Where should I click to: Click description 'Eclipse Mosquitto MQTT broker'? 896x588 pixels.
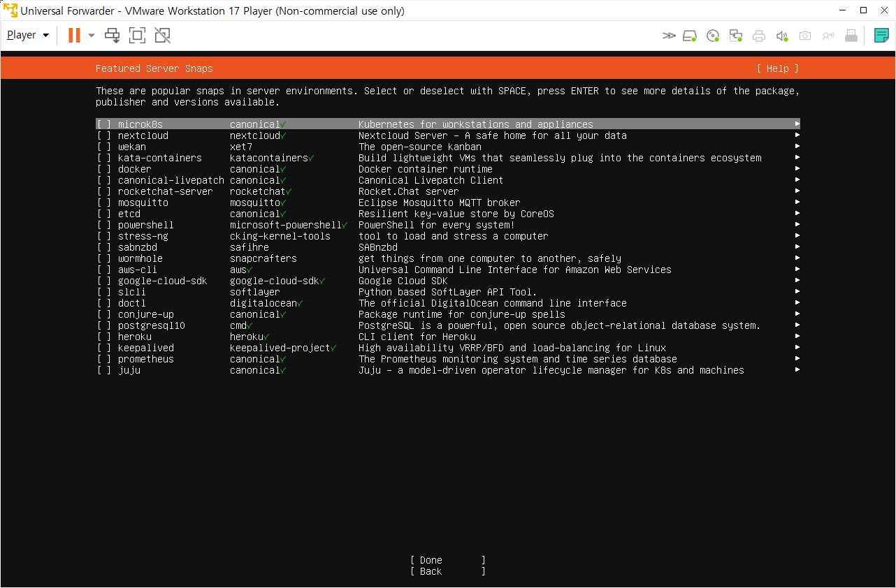[x=440, y=203]
